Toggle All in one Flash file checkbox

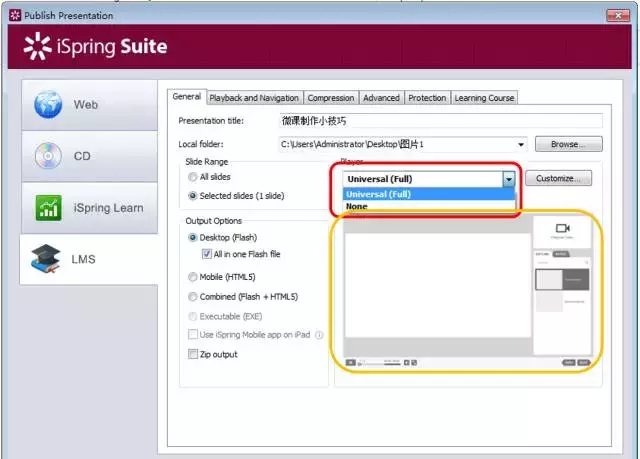207,254
